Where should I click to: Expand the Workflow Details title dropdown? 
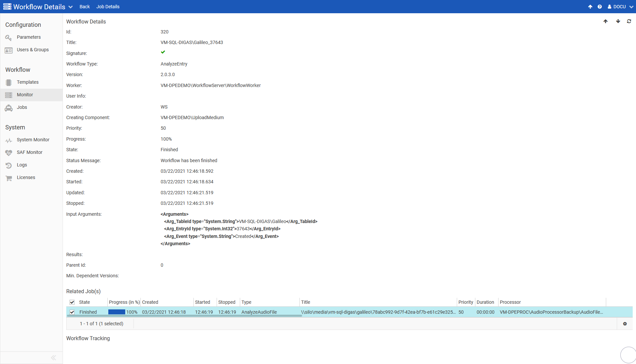71,7
